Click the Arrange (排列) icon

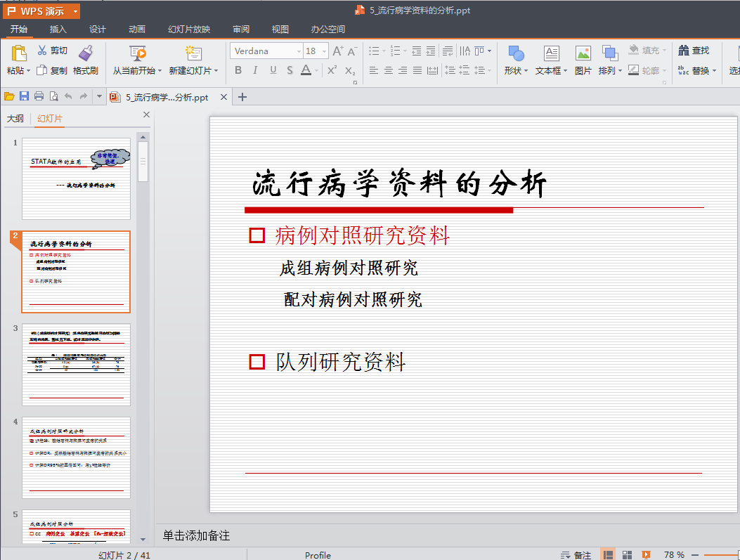tap(610, 53)
